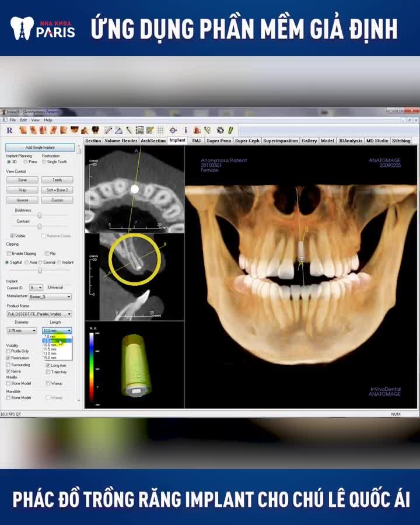Viewport: 420px width, 525px height.
Task: Open the MD Studio tab
Action: click(377, 141)
